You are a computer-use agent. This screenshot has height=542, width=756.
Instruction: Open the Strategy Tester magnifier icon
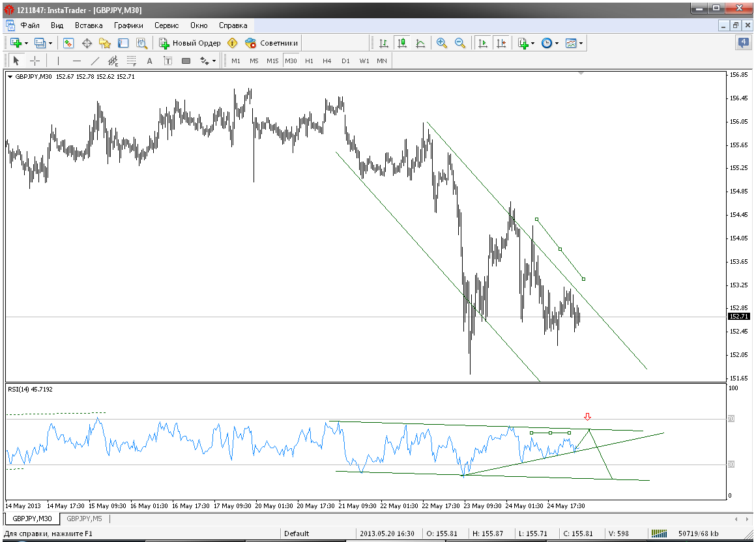click(x=141, y=44)
